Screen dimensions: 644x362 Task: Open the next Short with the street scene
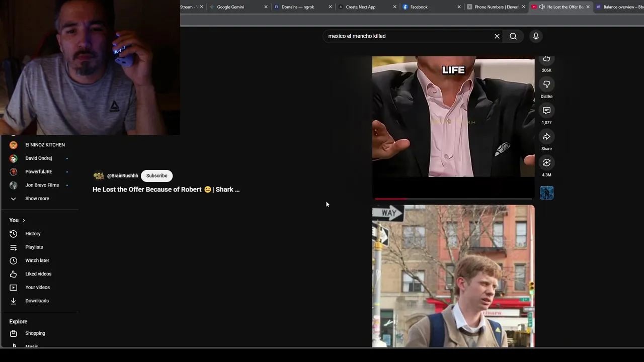pos(453,276)
